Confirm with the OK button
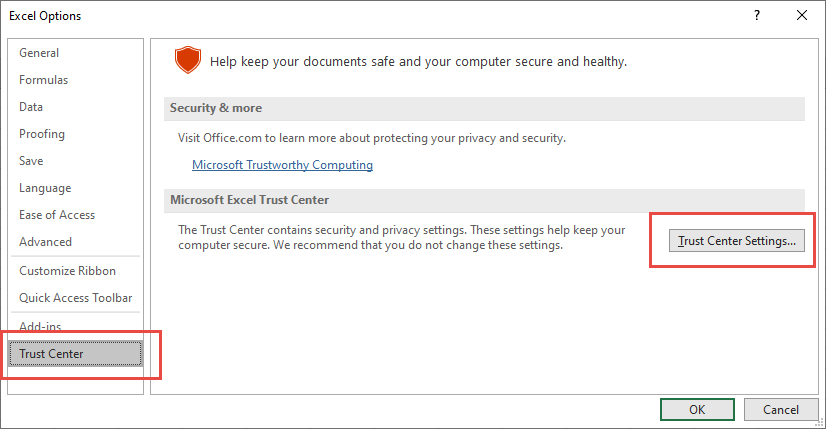The width and height of the screenshot is (826, 429). pyautogui.click(x=697, y=409)
